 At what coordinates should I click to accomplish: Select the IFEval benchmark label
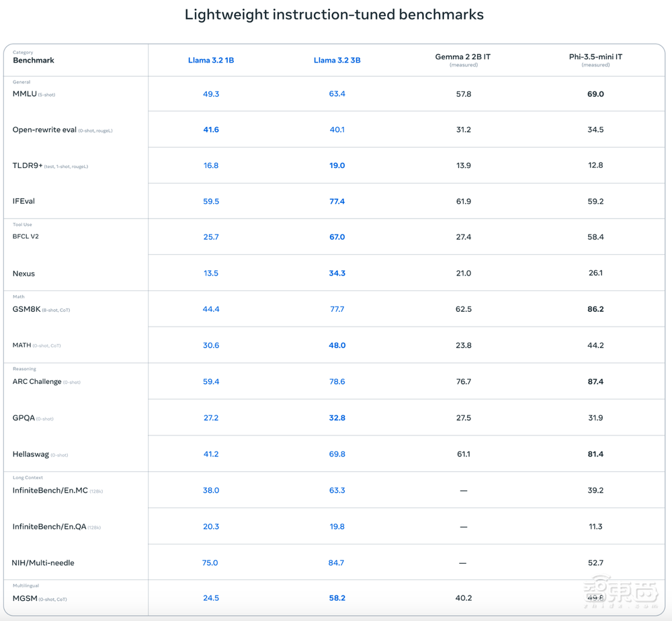(x=24, y=201)
